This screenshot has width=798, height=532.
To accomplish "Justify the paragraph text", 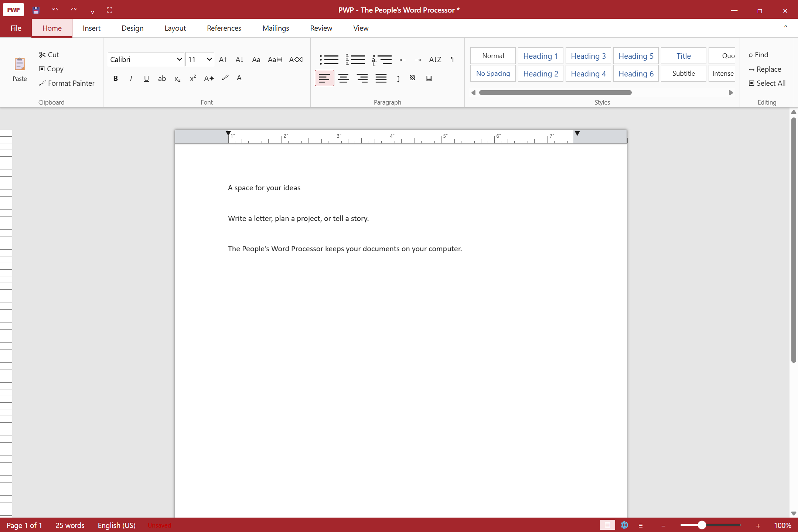I will [x=381, y=78].
